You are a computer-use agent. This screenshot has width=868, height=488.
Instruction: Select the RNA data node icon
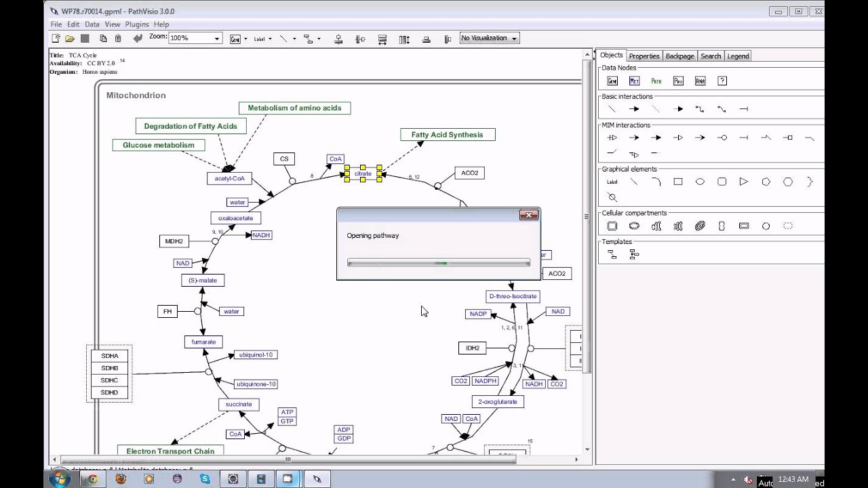click(701, 81)
